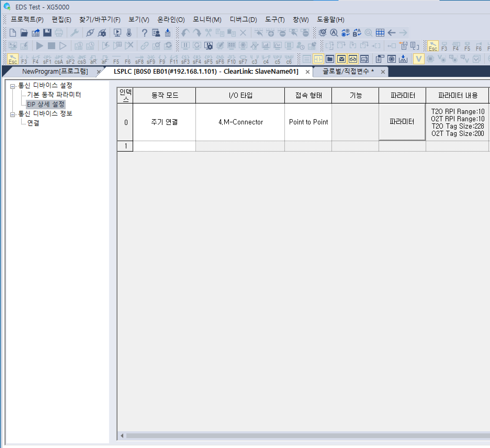
Task: Open the 온라인(O) menu
Action: point(171,20)
